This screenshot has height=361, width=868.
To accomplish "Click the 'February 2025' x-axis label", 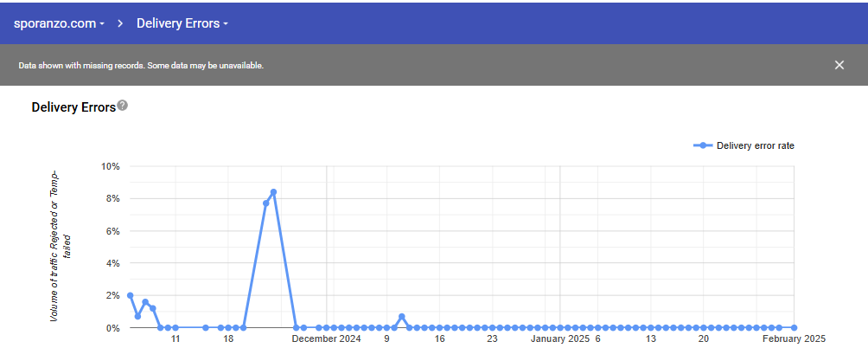I will coord(794,340).
